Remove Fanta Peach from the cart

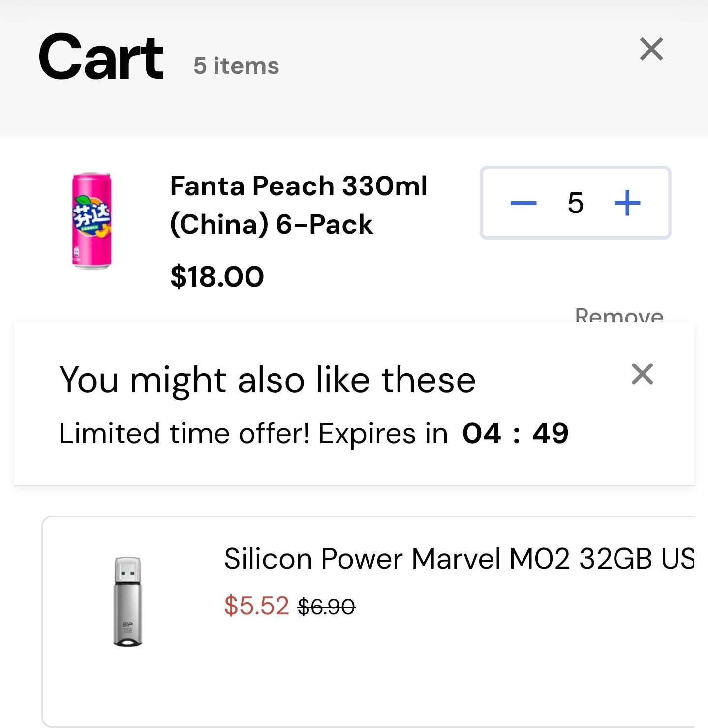click(619, 315)
